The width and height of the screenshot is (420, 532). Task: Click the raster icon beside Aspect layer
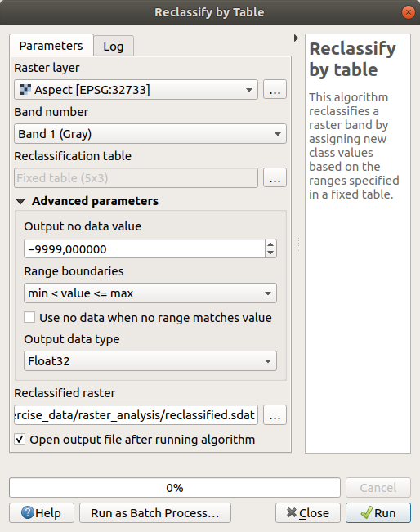[x=26, y=90]
